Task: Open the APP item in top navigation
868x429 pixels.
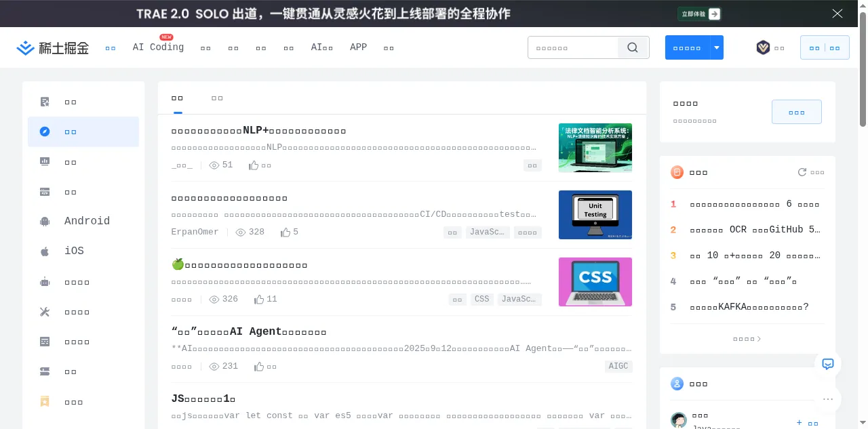Action: pos(358,47)
